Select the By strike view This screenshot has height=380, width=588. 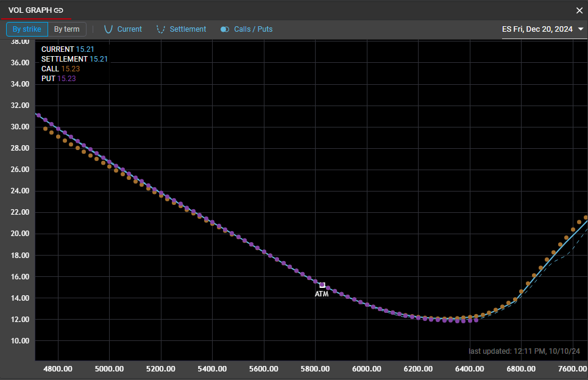[x=27, y=29]
